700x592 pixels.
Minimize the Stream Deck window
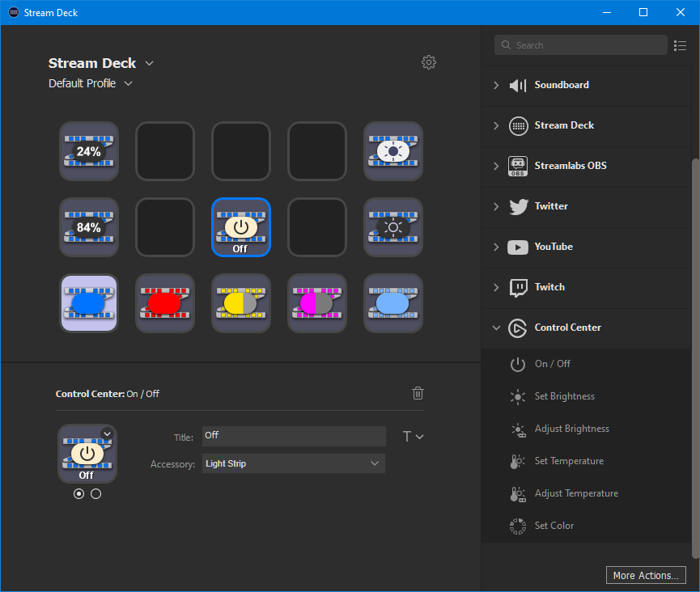click(x=607, y=12)
